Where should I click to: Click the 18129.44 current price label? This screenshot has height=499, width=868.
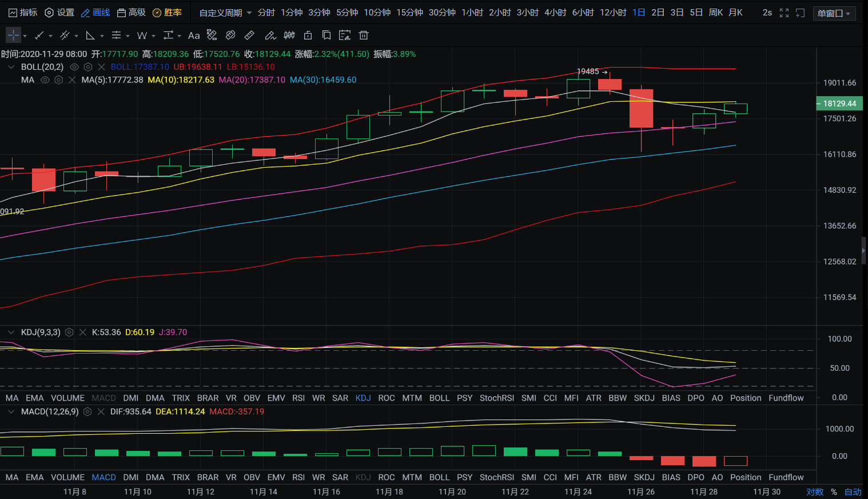(x=839, y=104)
